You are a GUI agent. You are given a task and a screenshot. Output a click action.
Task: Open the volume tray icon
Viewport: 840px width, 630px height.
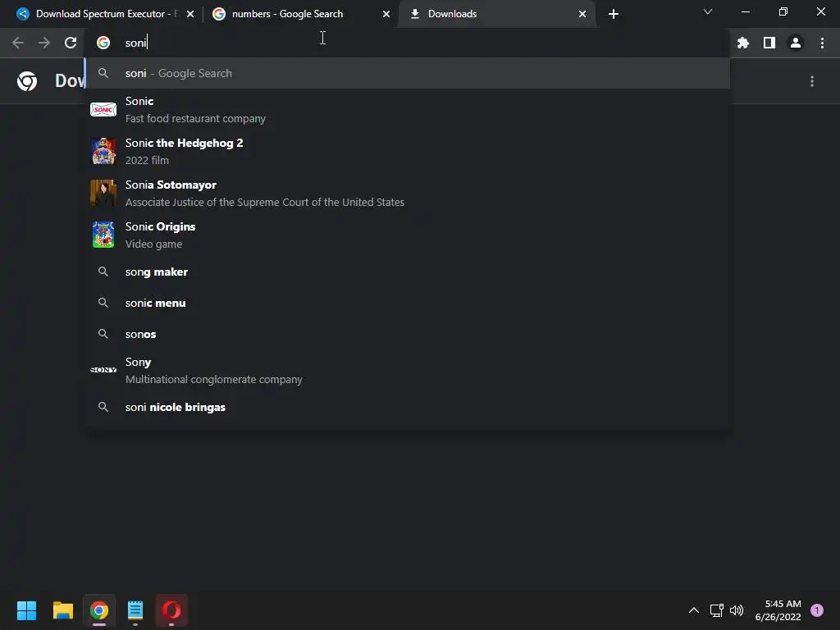coord(737,610)
